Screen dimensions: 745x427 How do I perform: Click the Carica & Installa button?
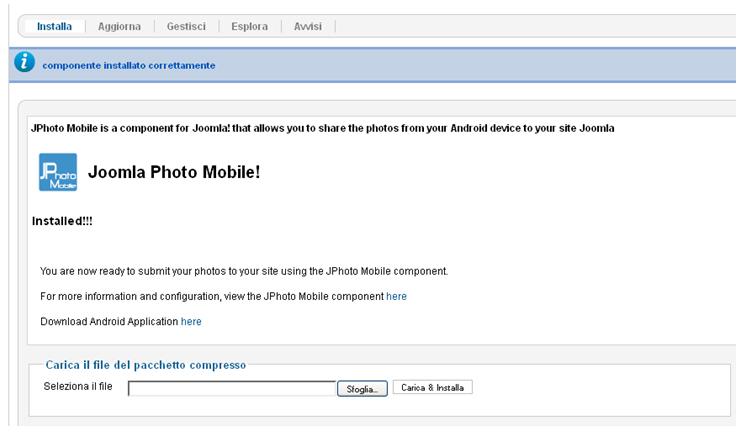[432, 388]
